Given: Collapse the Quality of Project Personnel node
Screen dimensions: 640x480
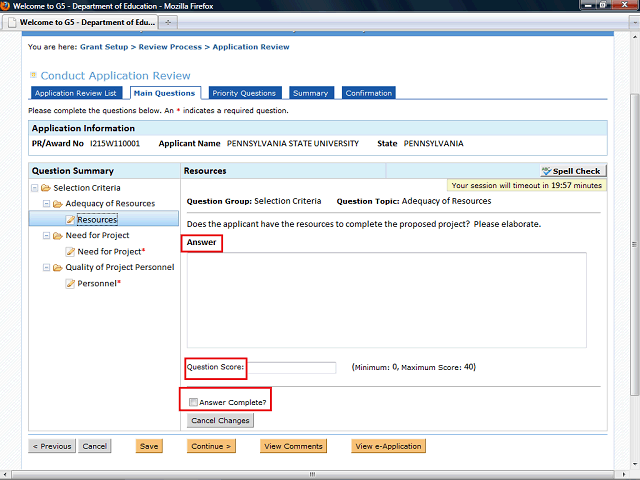Looking at the screenshot, I should pyautogui.click(x=46, y=268).
